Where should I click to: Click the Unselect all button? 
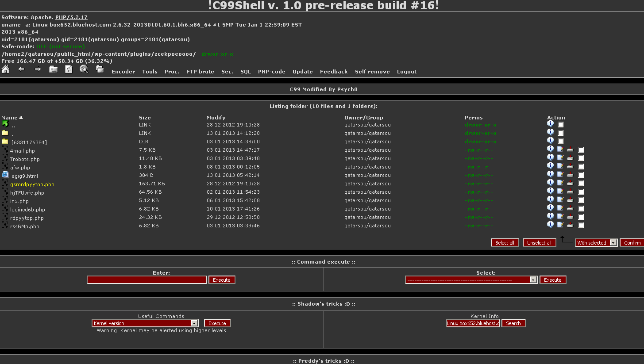coord(539,243)
